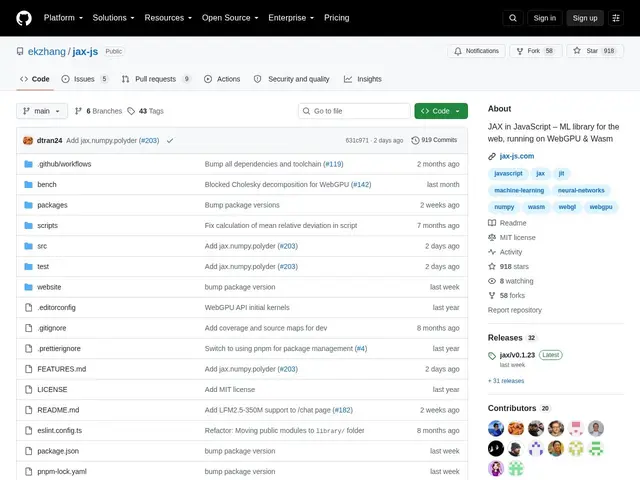The width and height of the screenshot is (640, 480).
Task: Open the FEATURES.md file
Action: (62, 369)
